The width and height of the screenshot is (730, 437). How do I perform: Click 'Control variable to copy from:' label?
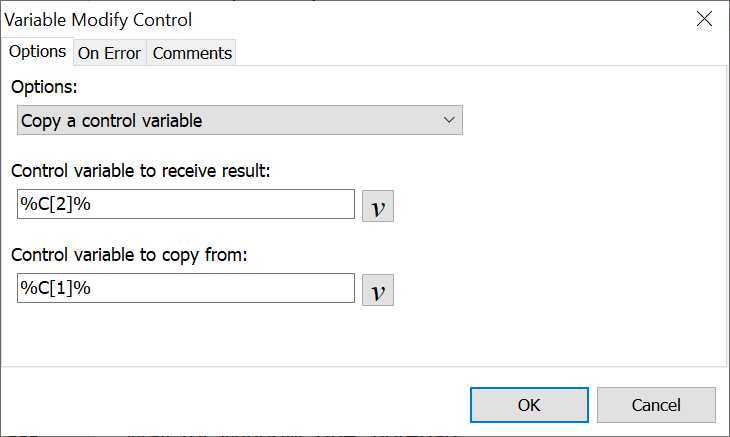pos(129,255)
